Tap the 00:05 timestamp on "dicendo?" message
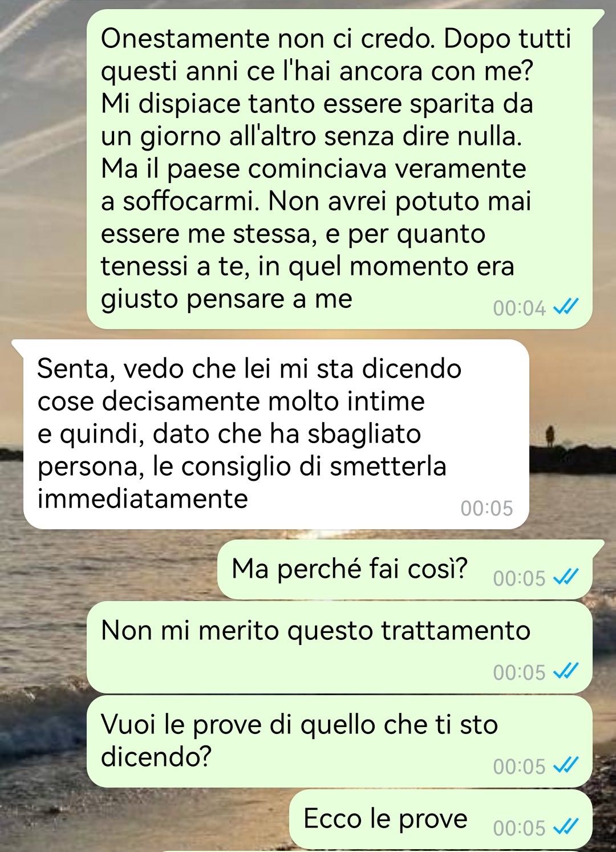Image resolution: width=616 pixels, height=852 pixels. click(x=520, y=766)
